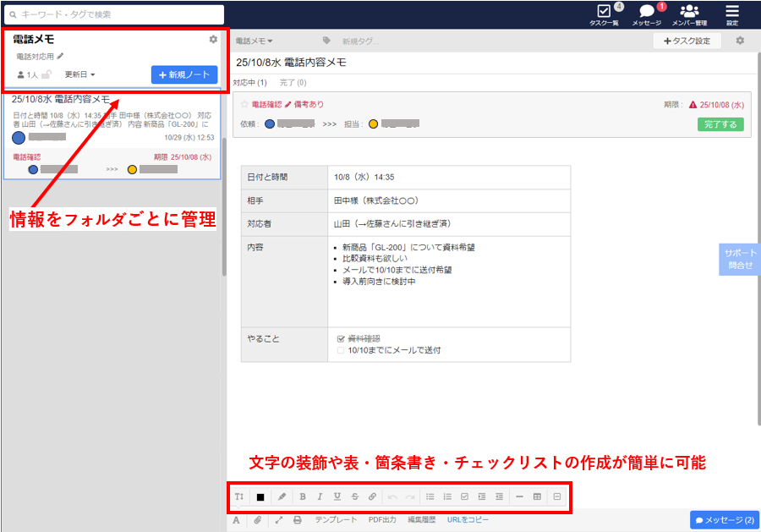Apply italic formatting to text

[320, 496]
